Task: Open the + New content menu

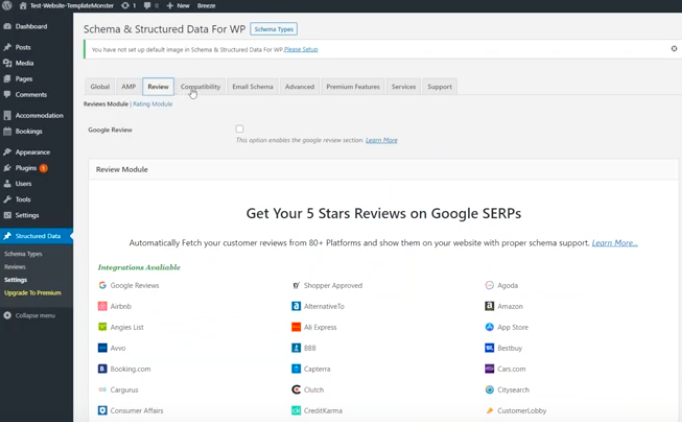Action: click(179, 5)
